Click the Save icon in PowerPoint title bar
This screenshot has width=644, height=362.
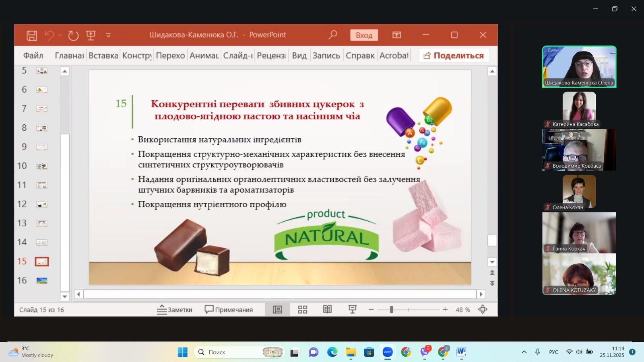pyautogui.click(x=32, y=35)
